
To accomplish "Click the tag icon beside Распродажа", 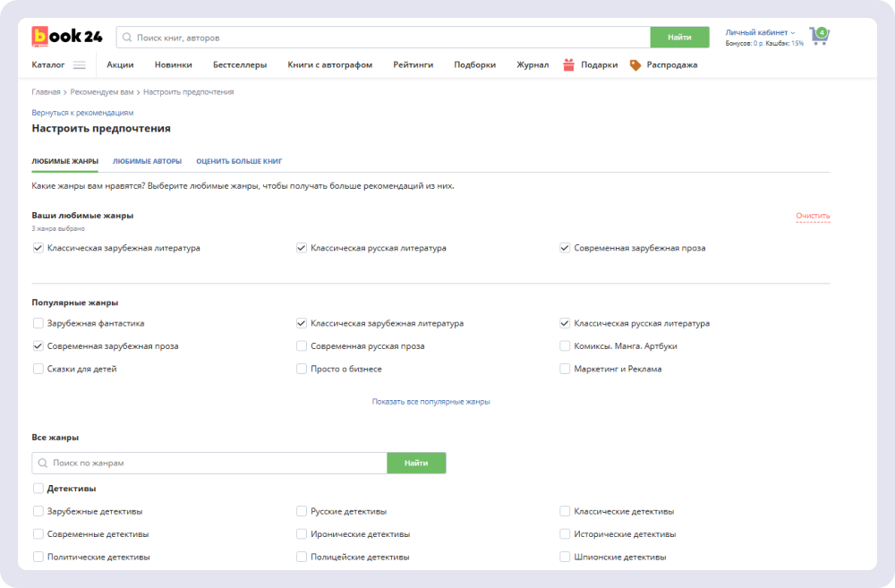I will click(x=635, y=64).
